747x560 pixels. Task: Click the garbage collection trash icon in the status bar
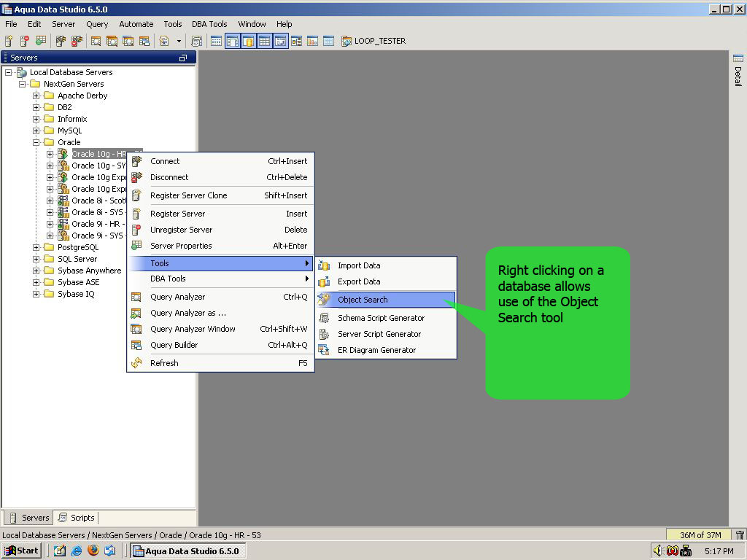[x=740, y=534]
